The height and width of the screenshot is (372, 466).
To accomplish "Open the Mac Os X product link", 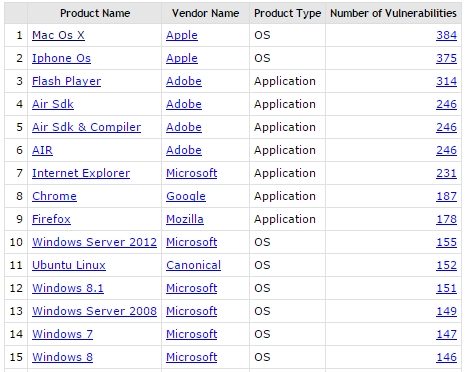I will click(58, 35).
